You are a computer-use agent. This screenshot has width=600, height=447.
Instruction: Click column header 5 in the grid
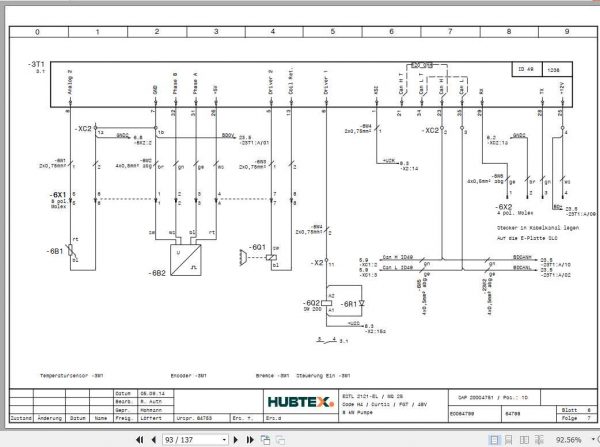(333, 31)
